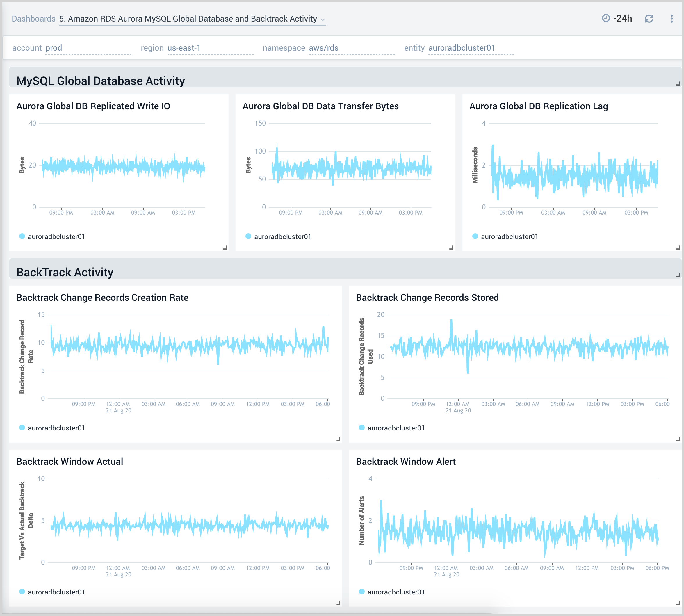Click the -24h time range button

click(623, 19)
